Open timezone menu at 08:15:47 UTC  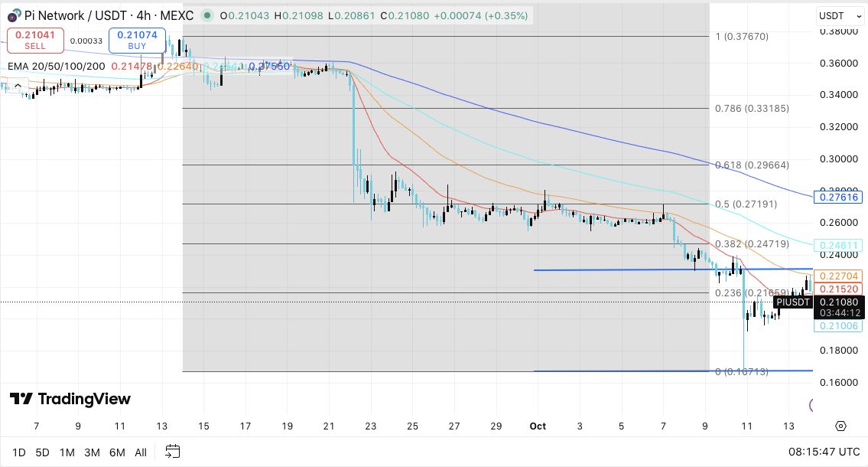click(824, 452)
